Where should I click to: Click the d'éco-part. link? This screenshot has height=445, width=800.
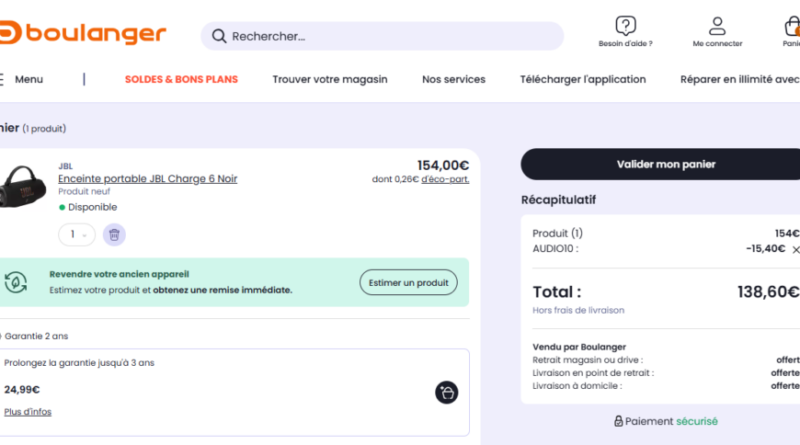(445, 179)
